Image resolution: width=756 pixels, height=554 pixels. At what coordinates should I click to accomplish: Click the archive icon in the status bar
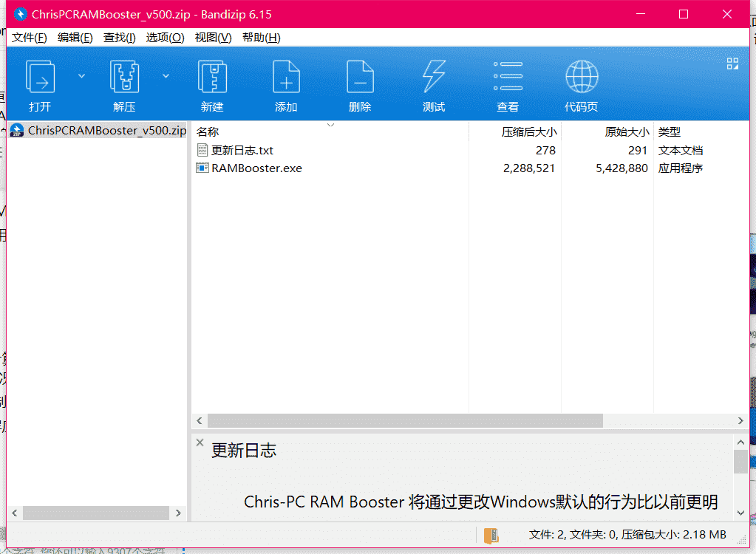491,536
